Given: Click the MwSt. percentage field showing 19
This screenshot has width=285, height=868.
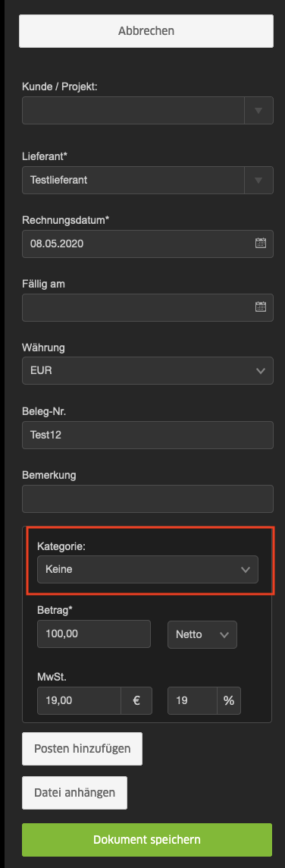Looking at the screenshot, I should (x=193, y=700).
